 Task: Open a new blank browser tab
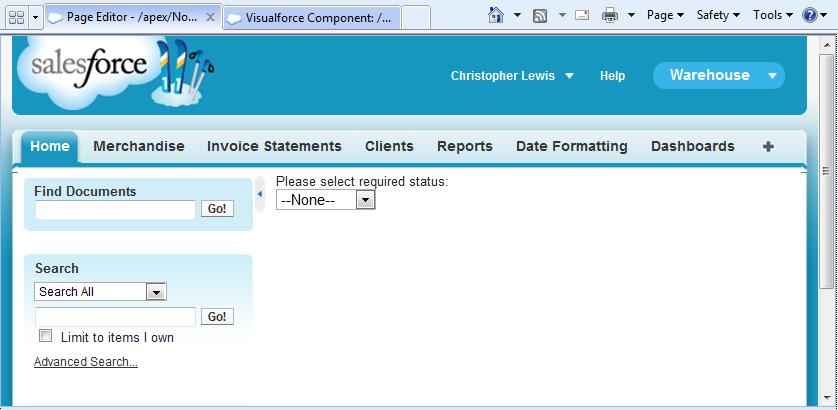point(416,18)
